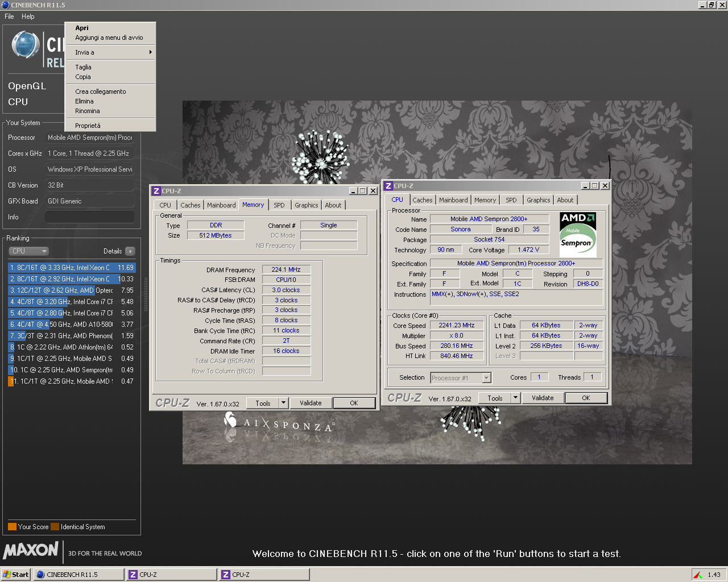The width and height of the screenshot is (728, 582).
Task: Open the Processor #1 selection dropdown
Action: [x=461, y=378]
